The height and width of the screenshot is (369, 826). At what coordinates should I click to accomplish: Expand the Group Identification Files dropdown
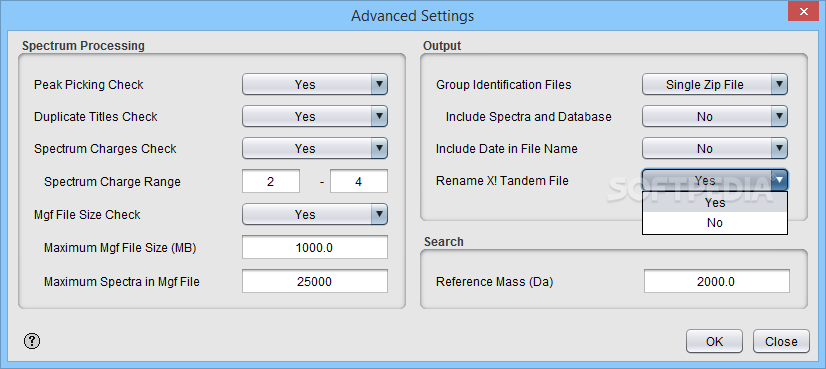coord(715,84)
